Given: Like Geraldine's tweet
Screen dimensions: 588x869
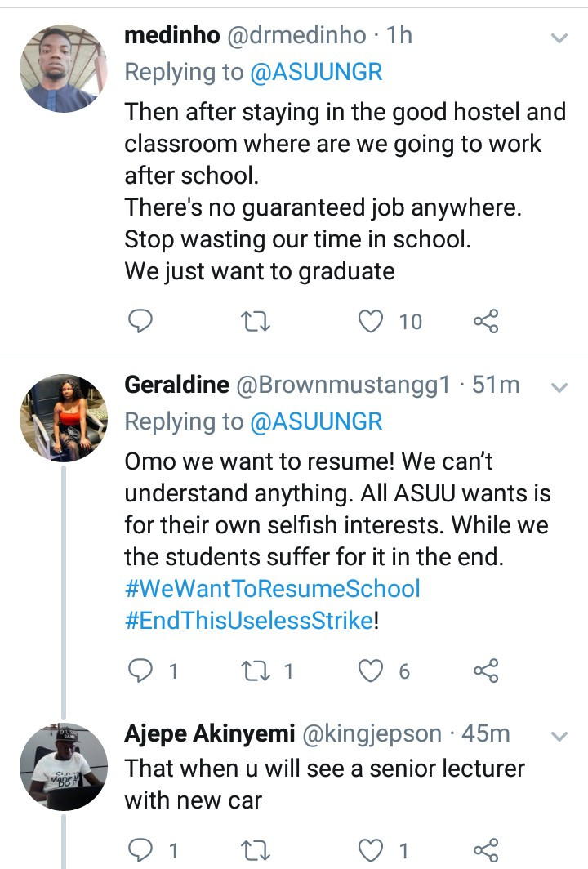Looking at the screenshot, I should (x=370, y=671).
